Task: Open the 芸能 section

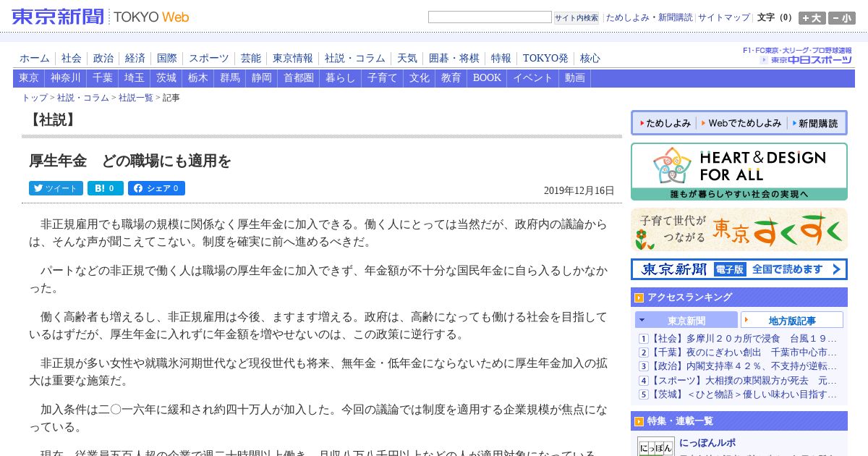Action: tap(251, 58)
